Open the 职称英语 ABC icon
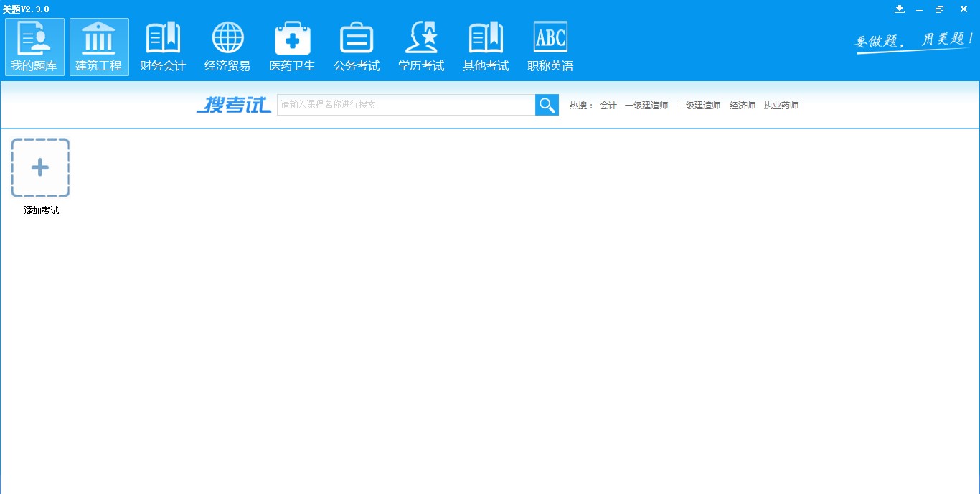Screen dimensions: 980x494 coord(550,47)
